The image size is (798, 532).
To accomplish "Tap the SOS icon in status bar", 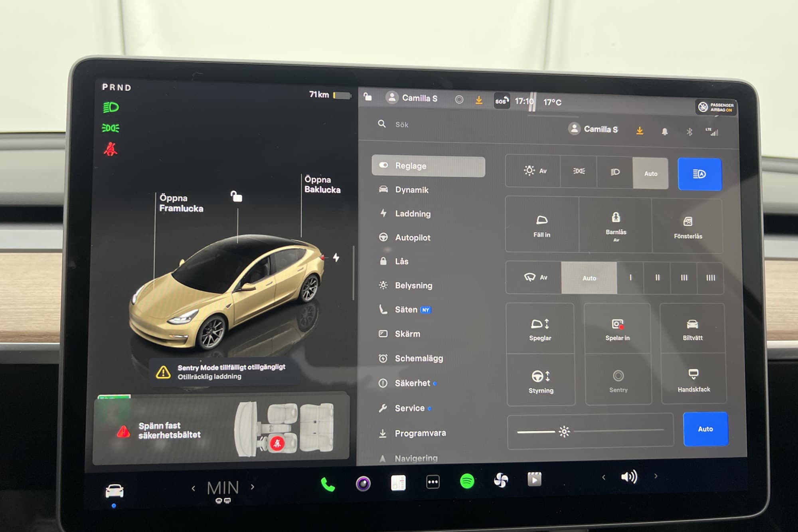I will (502, 101).
